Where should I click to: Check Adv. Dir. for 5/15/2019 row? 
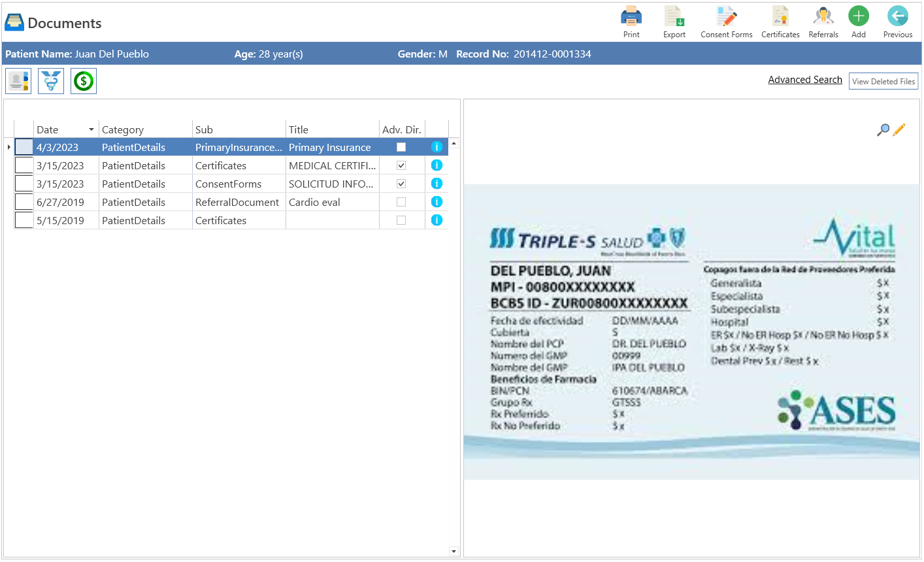click(401, 220)
